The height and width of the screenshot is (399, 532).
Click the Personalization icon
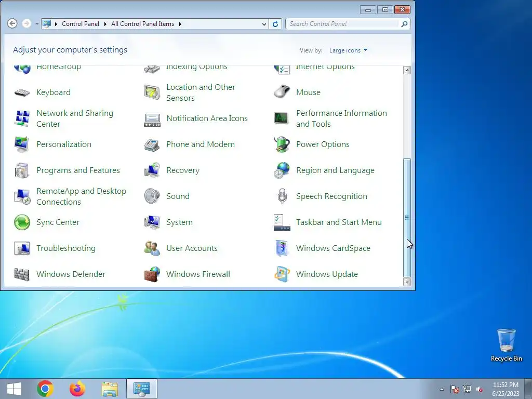(22, 144)
